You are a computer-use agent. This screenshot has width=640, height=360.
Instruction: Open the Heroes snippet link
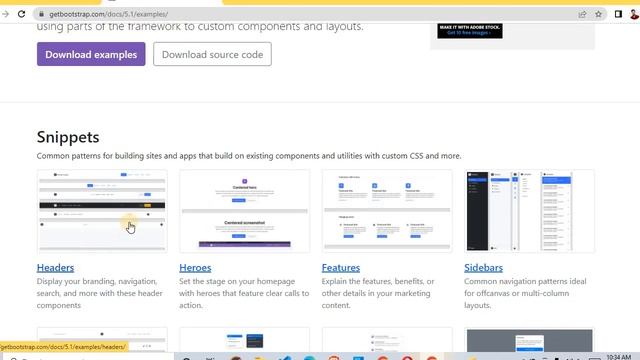tap(195, 268)
